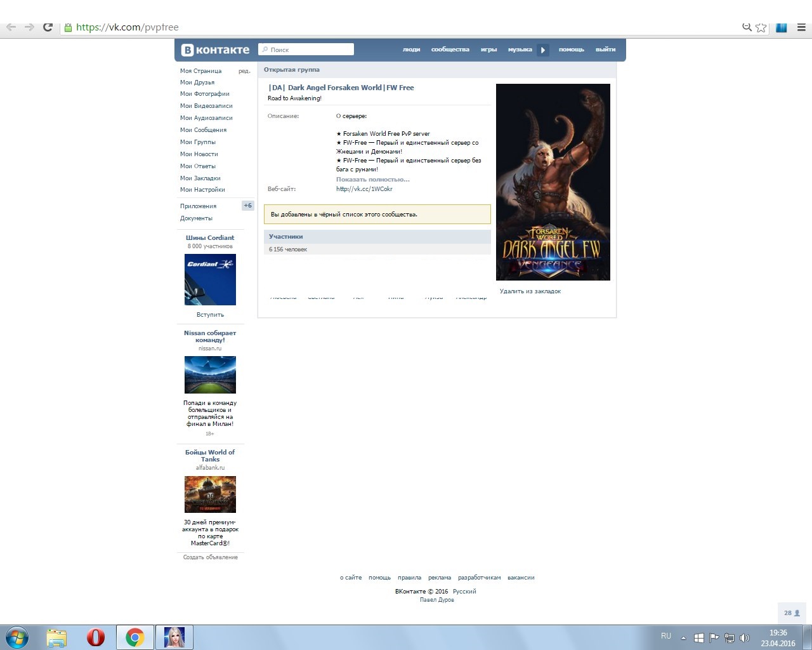812x650 pixels.
Task: Click the network icon in system tray
Action: click(730, 638)
